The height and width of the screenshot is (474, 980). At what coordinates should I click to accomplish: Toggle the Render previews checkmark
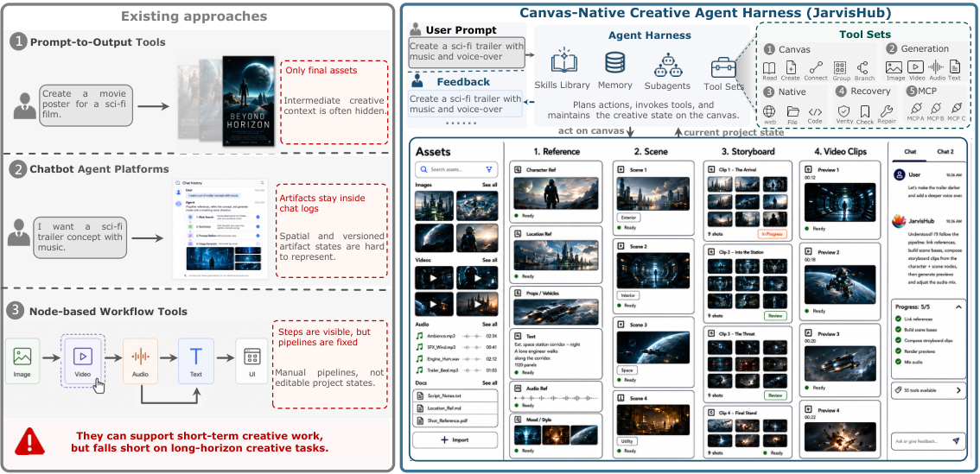tap(898, 351)
